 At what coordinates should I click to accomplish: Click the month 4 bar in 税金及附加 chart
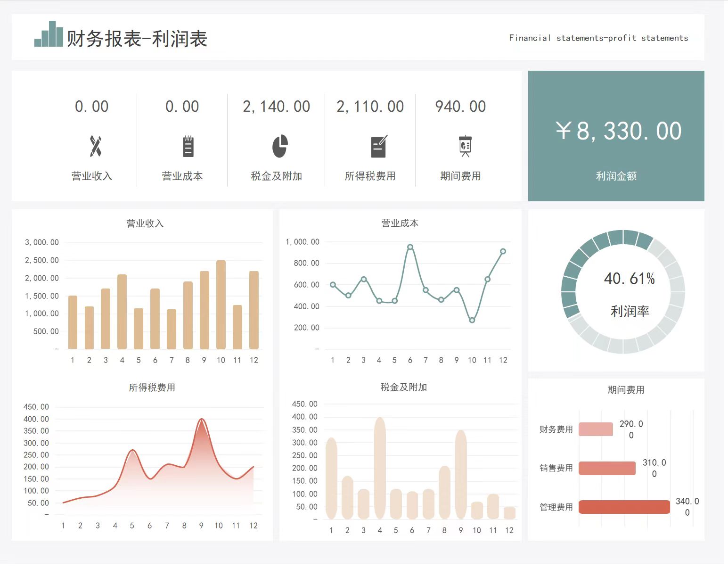pyautogui.click(x=380, y=468)
